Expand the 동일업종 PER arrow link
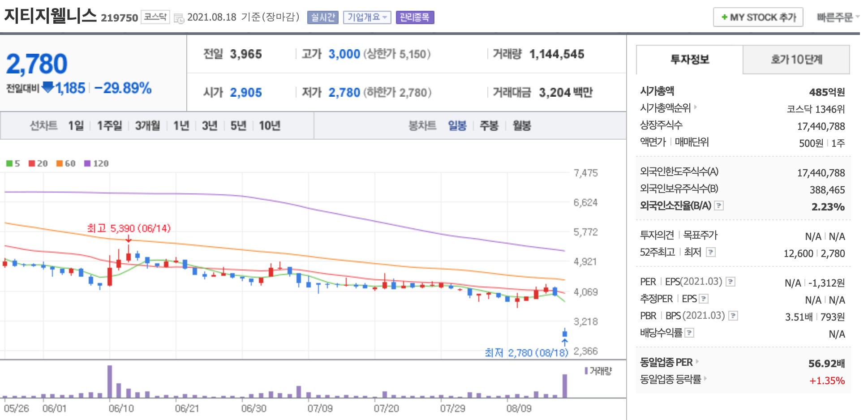This screenshot has height=420, width=868. point(697,361)
